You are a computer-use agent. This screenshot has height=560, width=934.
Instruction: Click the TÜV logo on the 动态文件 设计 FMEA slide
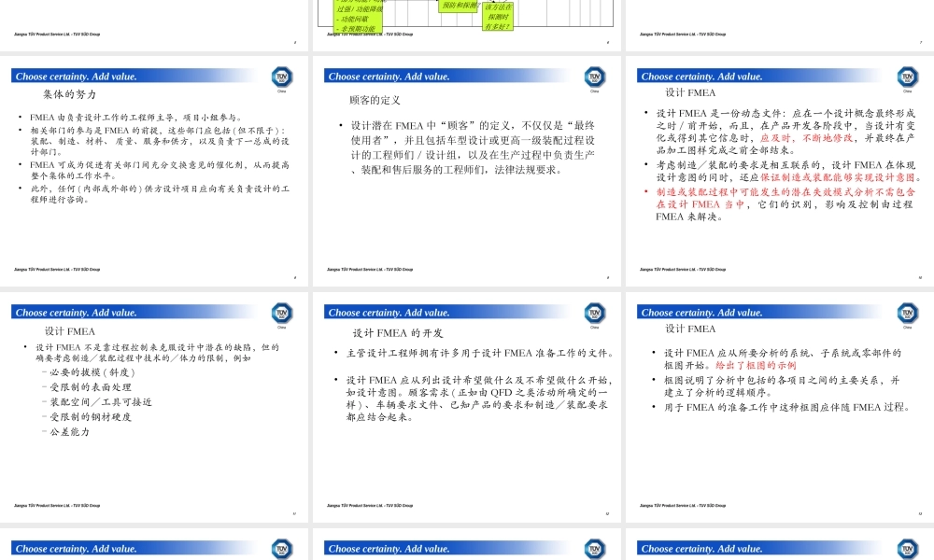coord(908,77)
